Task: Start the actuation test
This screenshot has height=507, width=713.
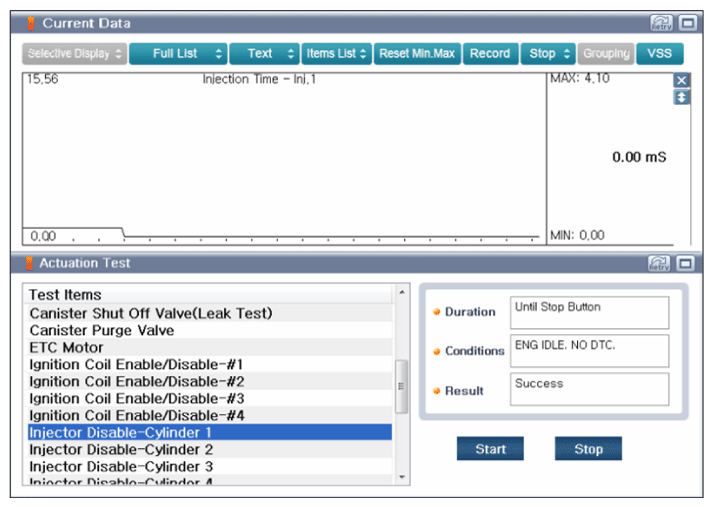Action: [490, 449]
